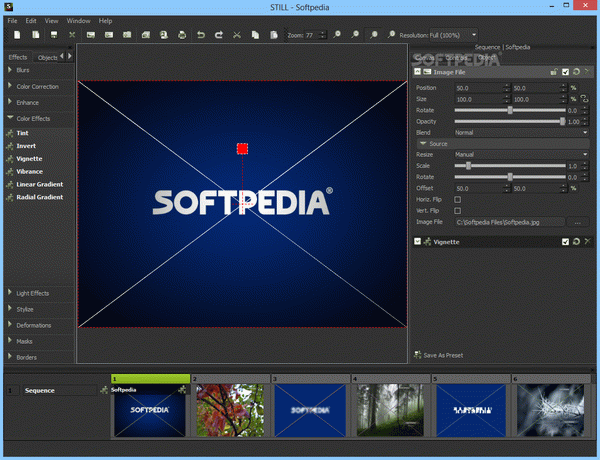
Task: Click the upper Rotate slider handle
Action: [x=510, y=110]
